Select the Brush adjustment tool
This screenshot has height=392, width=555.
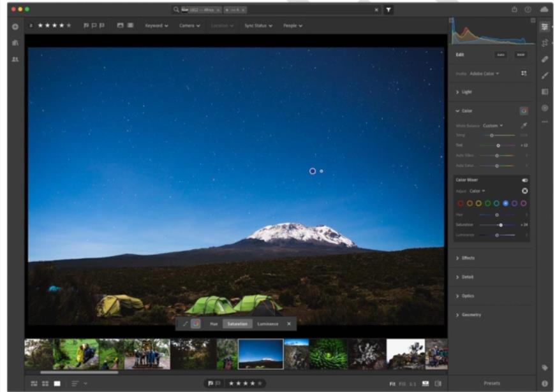[x=545, y=75]
